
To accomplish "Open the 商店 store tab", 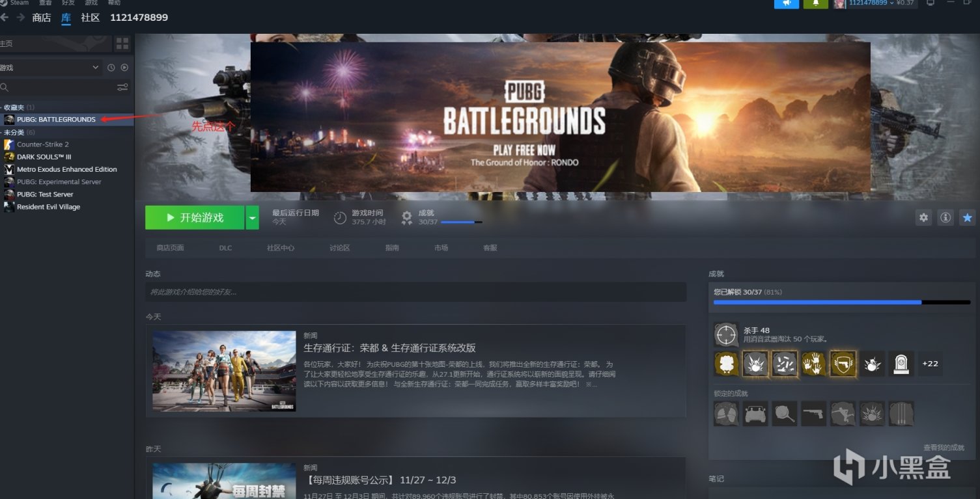I will (42, 18).
